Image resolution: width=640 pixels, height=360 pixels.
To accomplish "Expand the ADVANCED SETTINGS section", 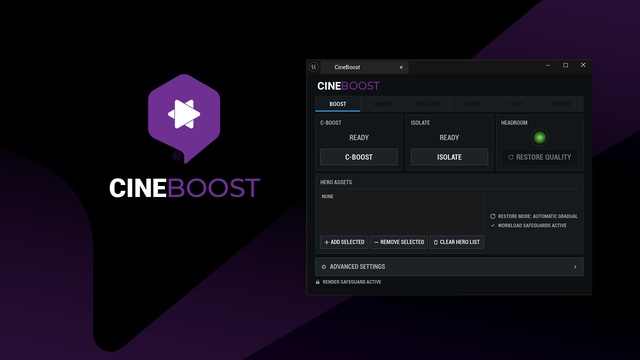I will 449,267.
